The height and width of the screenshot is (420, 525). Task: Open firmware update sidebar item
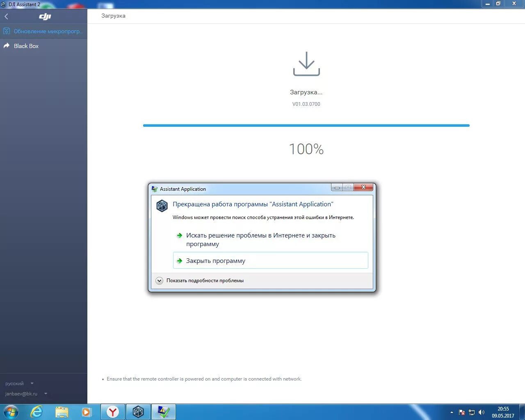43,31
